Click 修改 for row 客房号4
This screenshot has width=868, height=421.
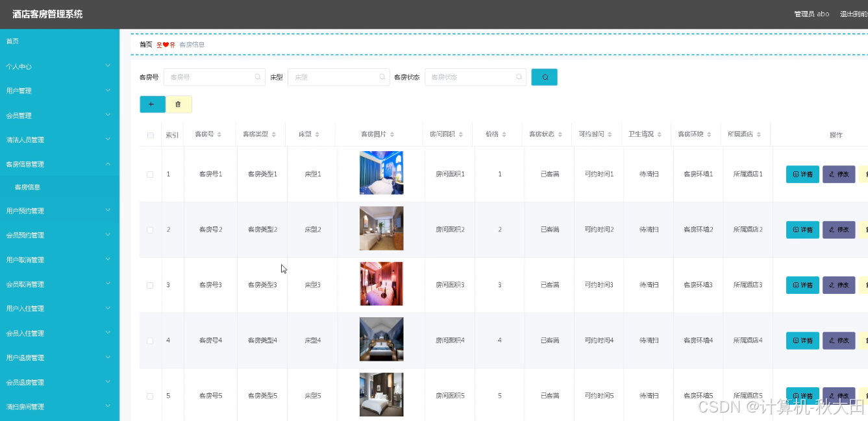(x=839, y=341)
